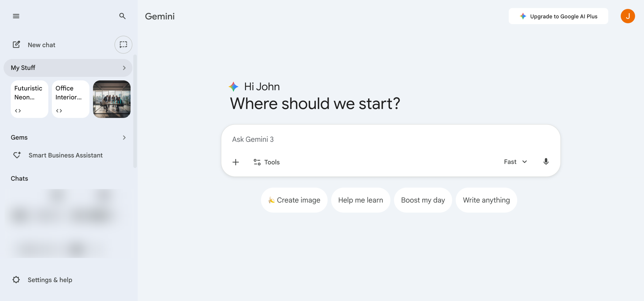Pick the Boost my day suggestion
The image size is (644, 301).
(x=423, y=200)
